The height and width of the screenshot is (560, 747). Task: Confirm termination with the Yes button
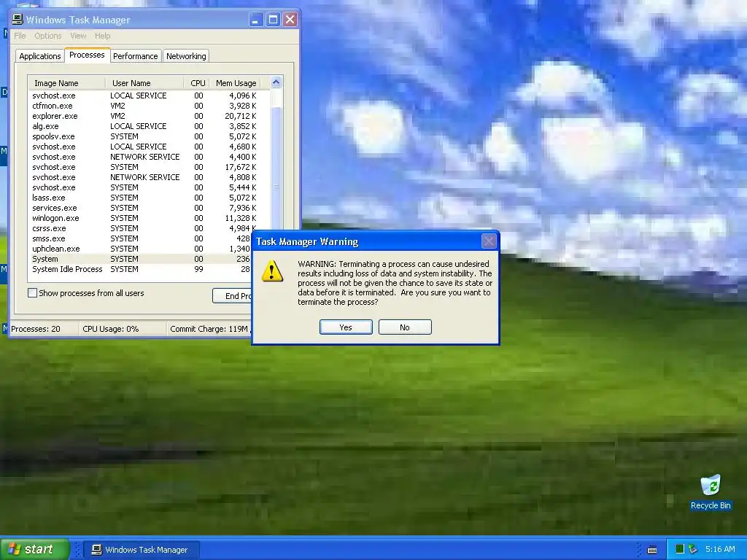click(346, 327)
